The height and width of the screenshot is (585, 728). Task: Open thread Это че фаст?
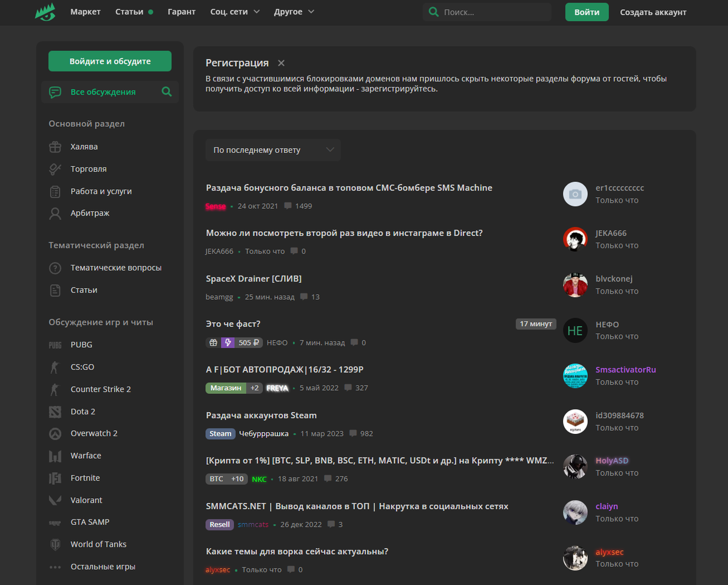(x=233, y=324)
